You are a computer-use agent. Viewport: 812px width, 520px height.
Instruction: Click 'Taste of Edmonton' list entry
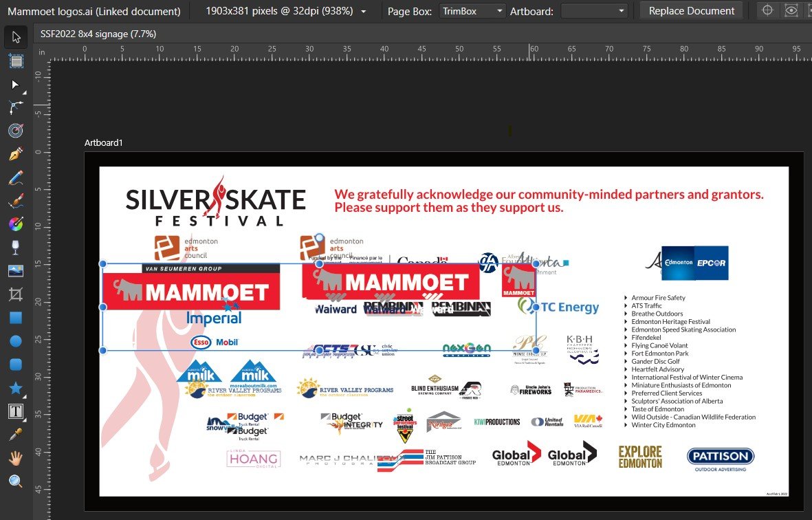coord(658,409)
